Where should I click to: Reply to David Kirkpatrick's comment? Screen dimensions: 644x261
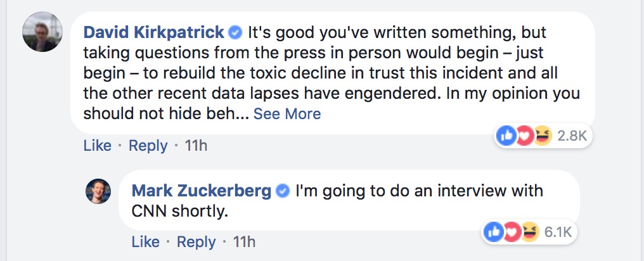coord(148,146)
